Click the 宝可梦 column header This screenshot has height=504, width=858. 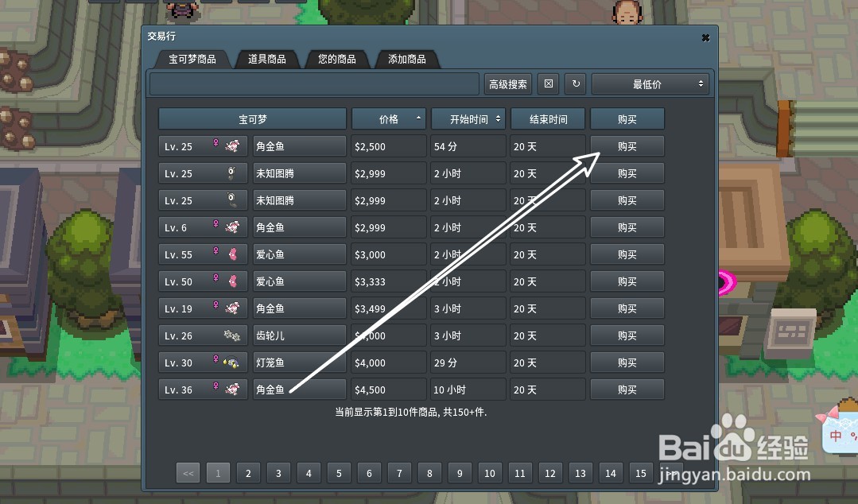coord(252,118)
